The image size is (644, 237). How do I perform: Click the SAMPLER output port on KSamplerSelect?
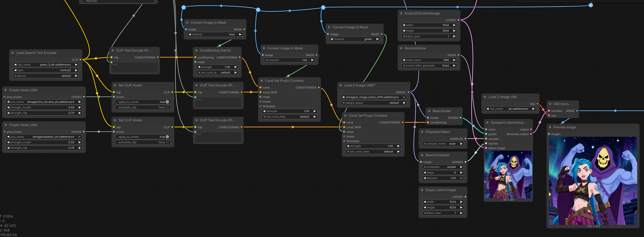(465, 139)
